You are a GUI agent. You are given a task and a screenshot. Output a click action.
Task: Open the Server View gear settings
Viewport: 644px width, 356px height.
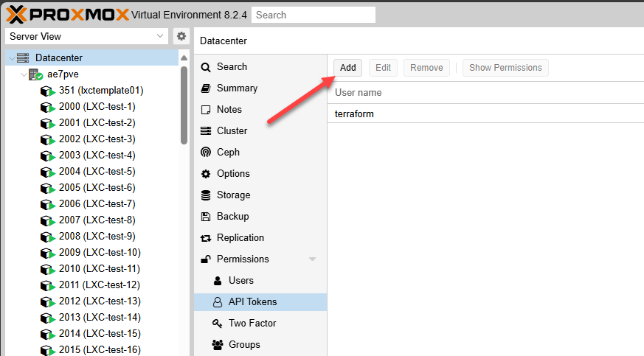pos(181,36)
